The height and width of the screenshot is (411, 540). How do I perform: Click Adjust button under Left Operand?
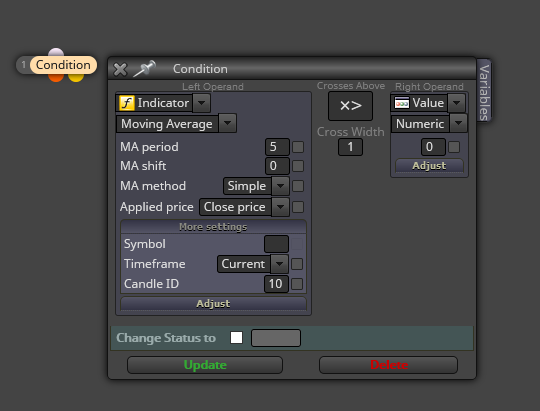(x=213, y=304)
